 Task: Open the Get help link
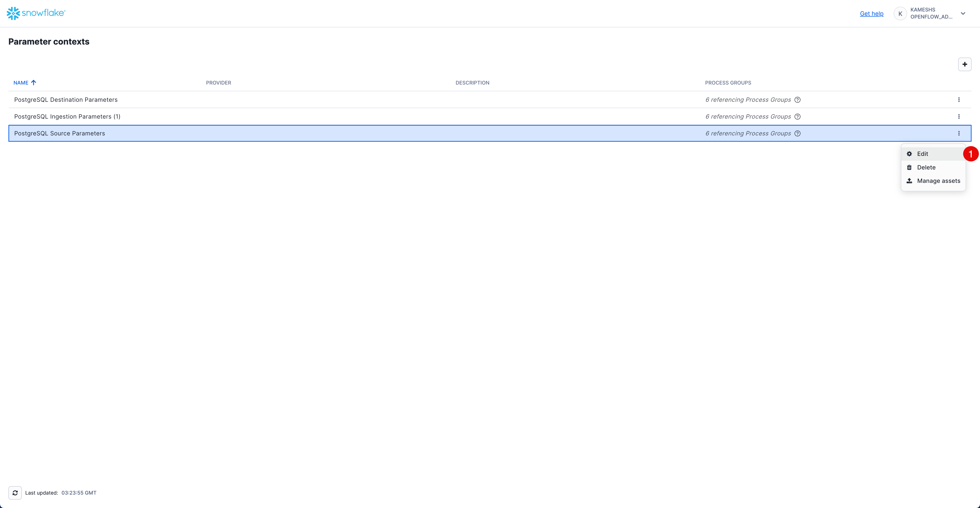(x=871, y=14)
